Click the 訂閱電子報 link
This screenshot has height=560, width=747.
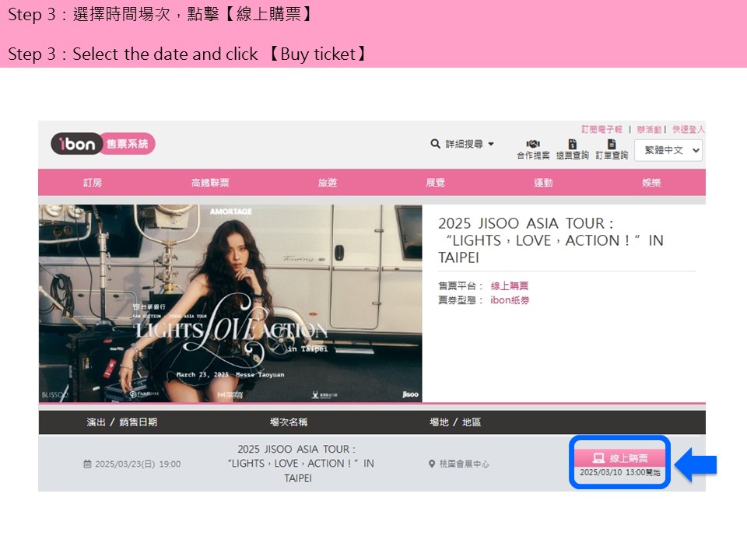(601, 129)
